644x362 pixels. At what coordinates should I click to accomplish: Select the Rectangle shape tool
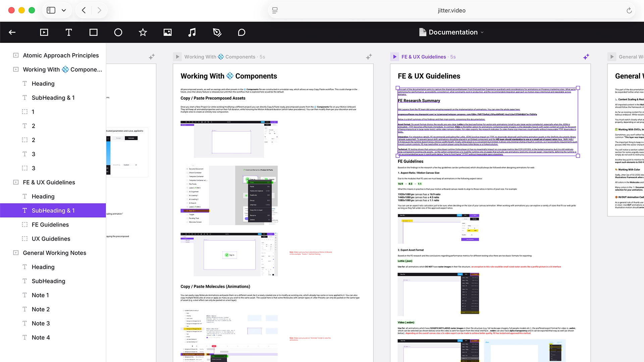93,32
